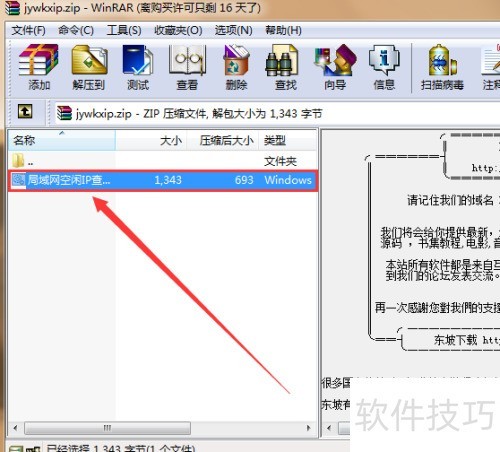Click the 注释 (Comment) toolbar icon
Image resolution: width=500 pixels, height=452 pixels.
point(491,60)
